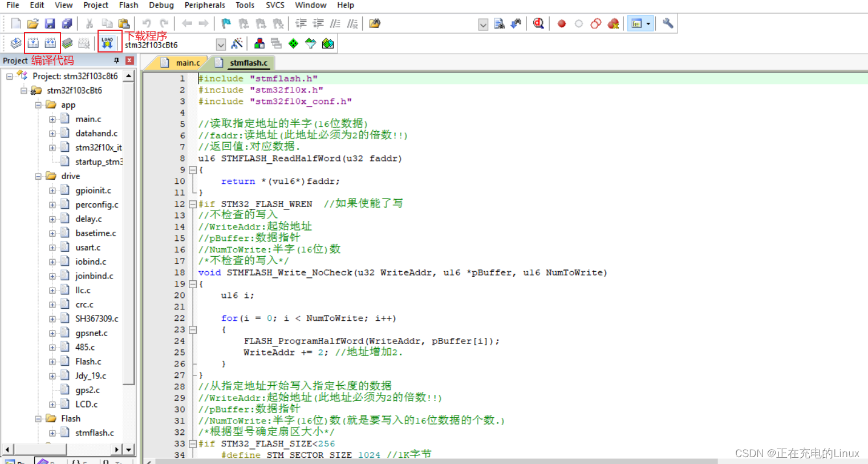Click the Batch Build icon
Image resolution: width=868 pixels, height=464 pixels.
coord(67,43)
